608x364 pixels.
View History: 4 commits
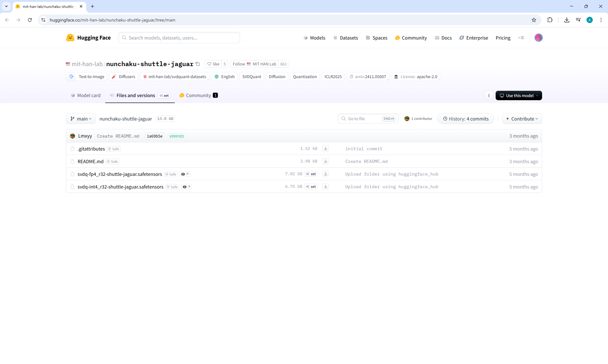[465, 119]
